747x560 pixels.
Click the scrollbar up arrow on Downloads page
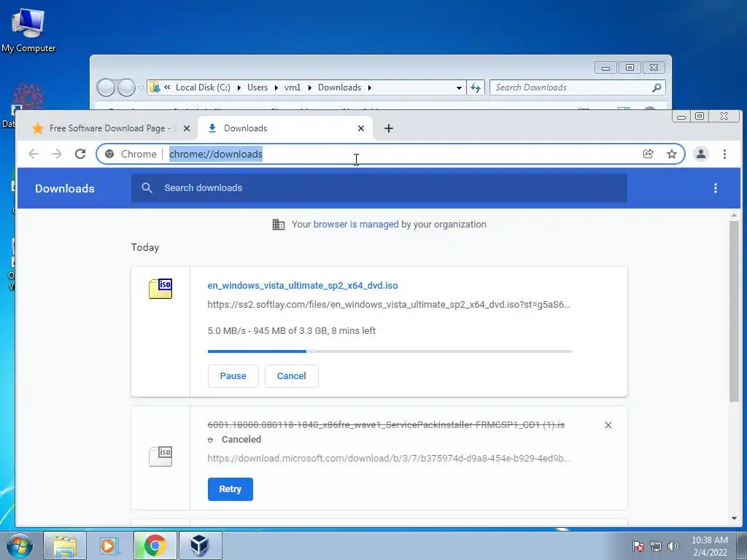734,216
